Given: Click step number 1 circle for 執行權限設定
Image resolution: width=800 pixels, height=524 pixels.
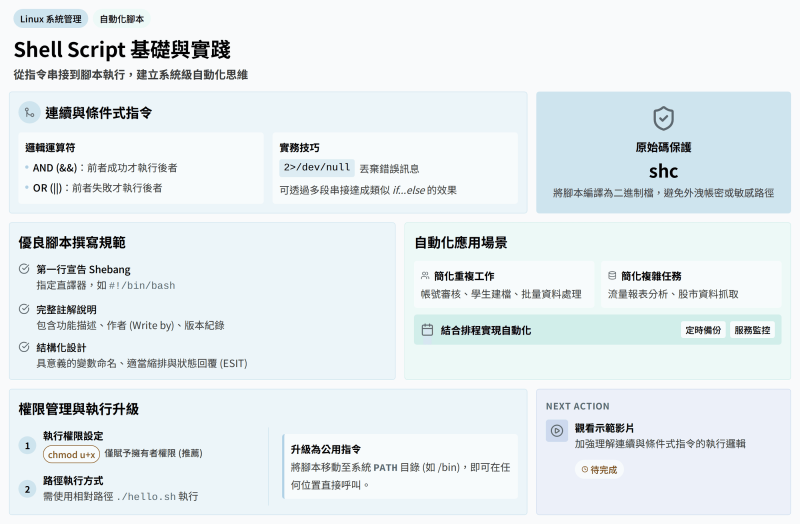Looking at the screenshot, I should click(28, 445).
